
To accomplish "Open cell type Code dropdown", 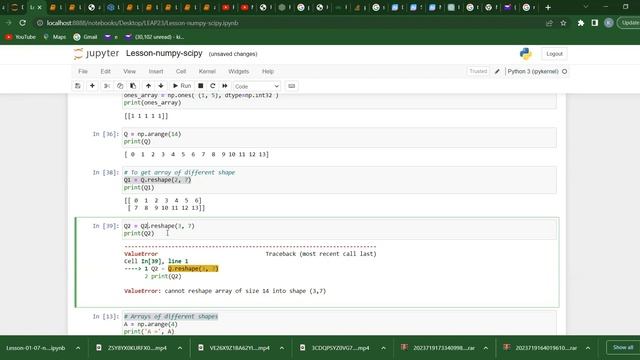I will click(x=256, y=87).
